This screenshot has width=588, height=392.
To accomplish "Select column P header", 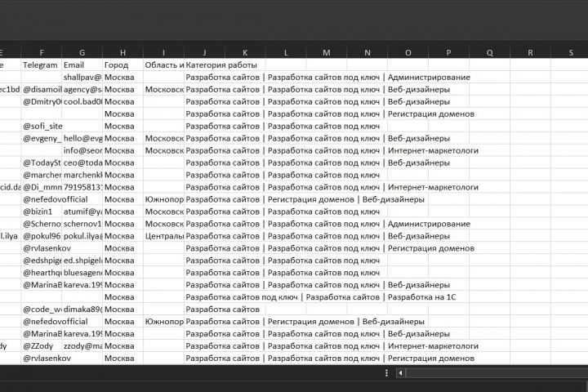I will point(449,52).
